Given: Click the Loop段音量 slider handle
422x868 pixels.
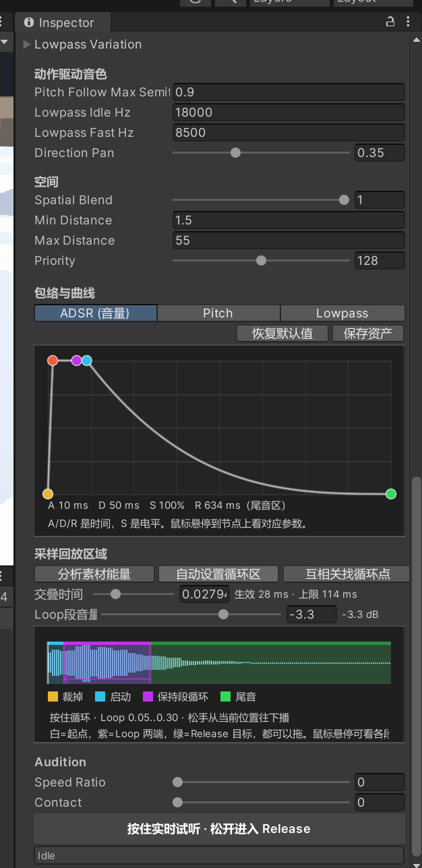Looking at the screenshot, I should click(x=223, y=615).
